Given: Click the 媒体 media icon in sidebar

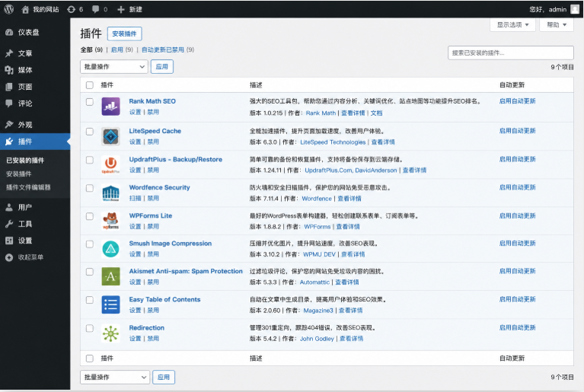Looking at the screenshot, I should (9, 70).
